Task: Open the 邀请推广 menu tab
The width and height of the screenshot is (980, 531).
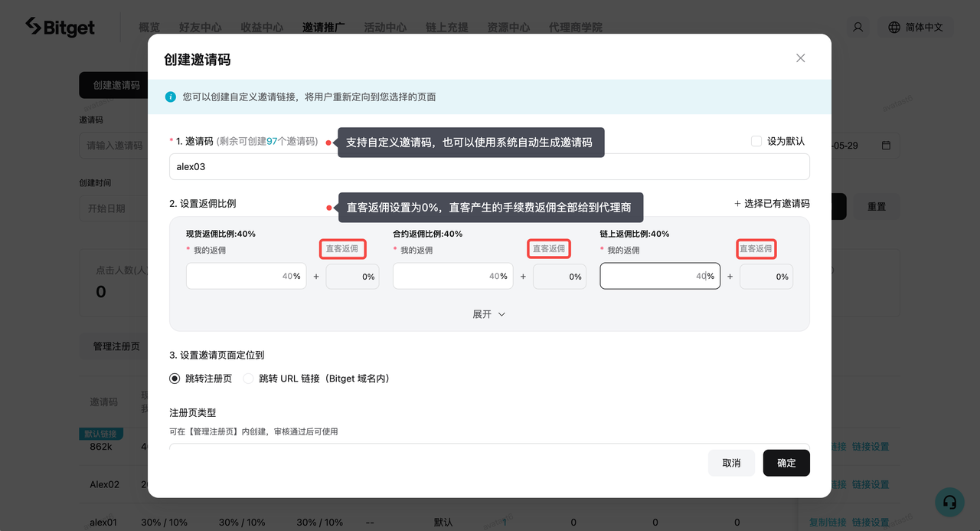Action: click(323, 27)
